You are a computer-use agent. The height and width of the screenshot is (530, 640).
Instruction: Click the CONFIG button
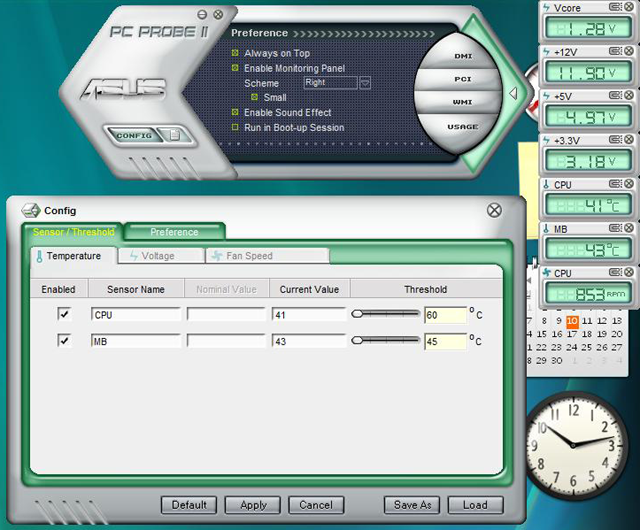(x=133, y=135)
